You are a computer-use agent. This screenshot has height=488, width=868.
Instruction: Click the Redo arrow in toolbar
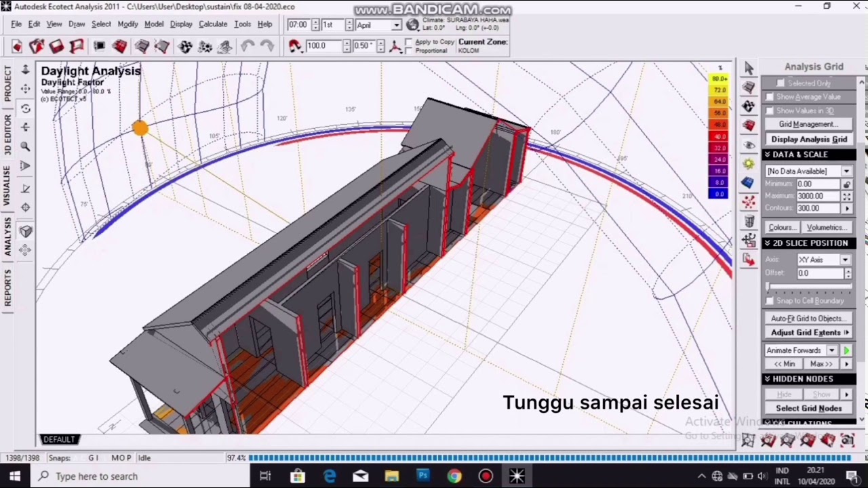point(267,46)
